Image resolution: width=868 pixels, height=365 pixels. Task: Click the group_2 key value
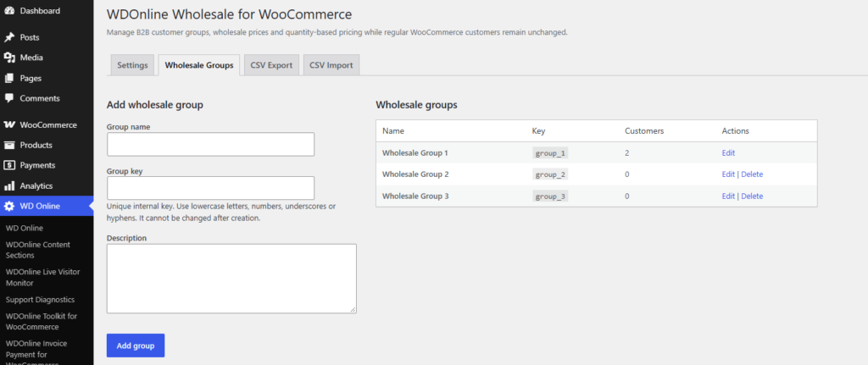tap(550, 174)
